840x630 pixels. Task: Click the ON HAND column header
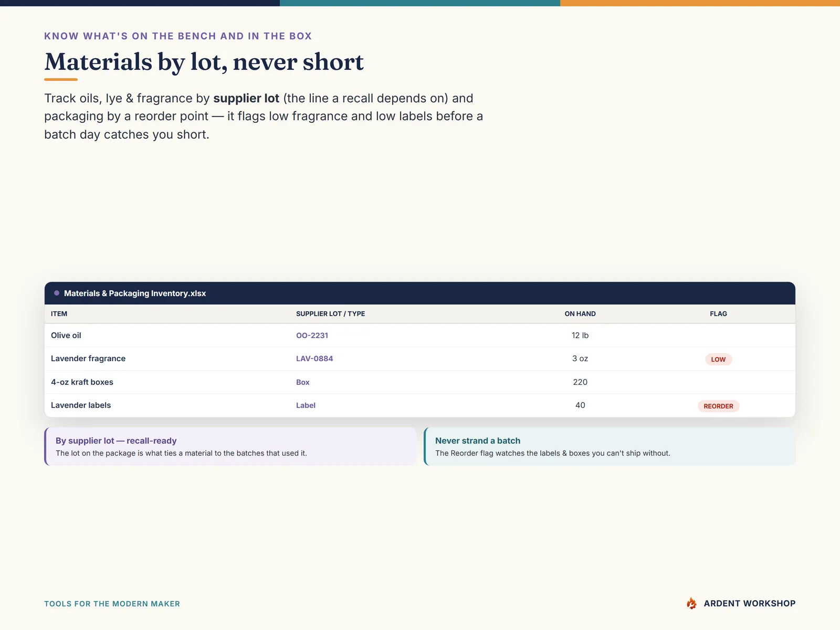pos(580,314)
